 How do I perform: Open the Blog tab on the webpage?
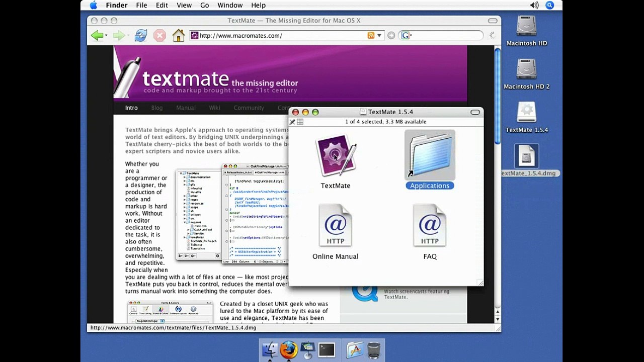click(x=157, y=108)
